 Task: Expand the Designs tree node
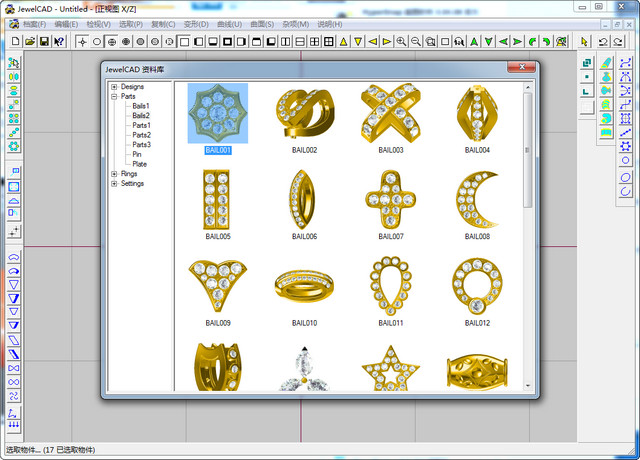click(x=114, y=87)
